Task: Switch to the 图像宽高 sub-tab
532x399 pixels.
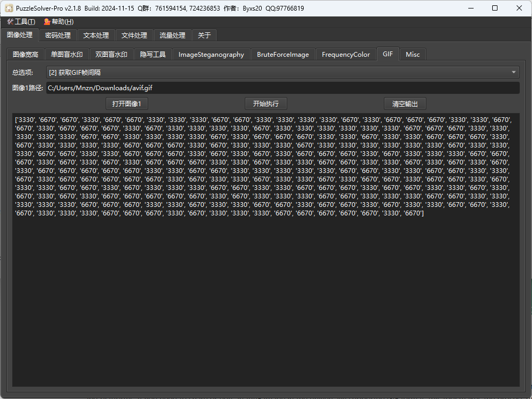Action: click(x=25, y=55)
